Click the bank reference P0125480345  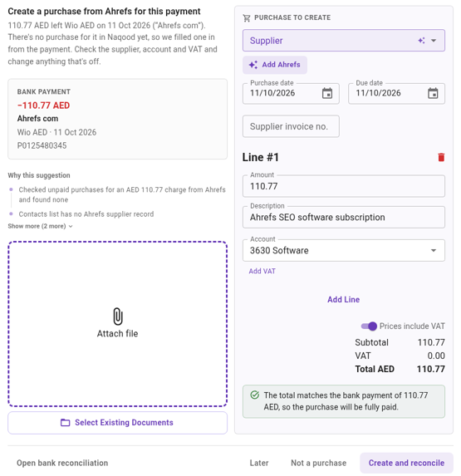pyautogui.click(x=42, y=145)
